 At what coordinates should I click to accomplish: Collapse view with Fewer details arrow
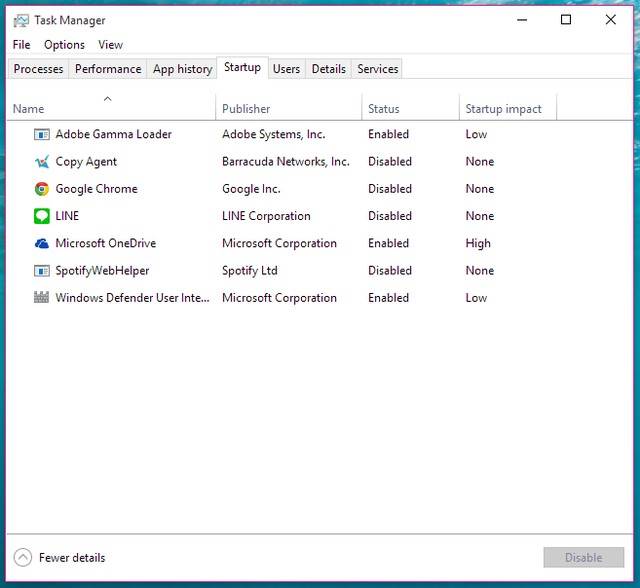[x=22, y=557]
